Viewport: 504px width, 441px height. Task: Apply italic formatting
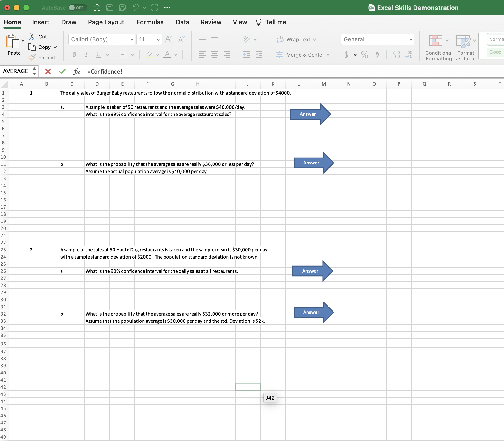point(86,54)
